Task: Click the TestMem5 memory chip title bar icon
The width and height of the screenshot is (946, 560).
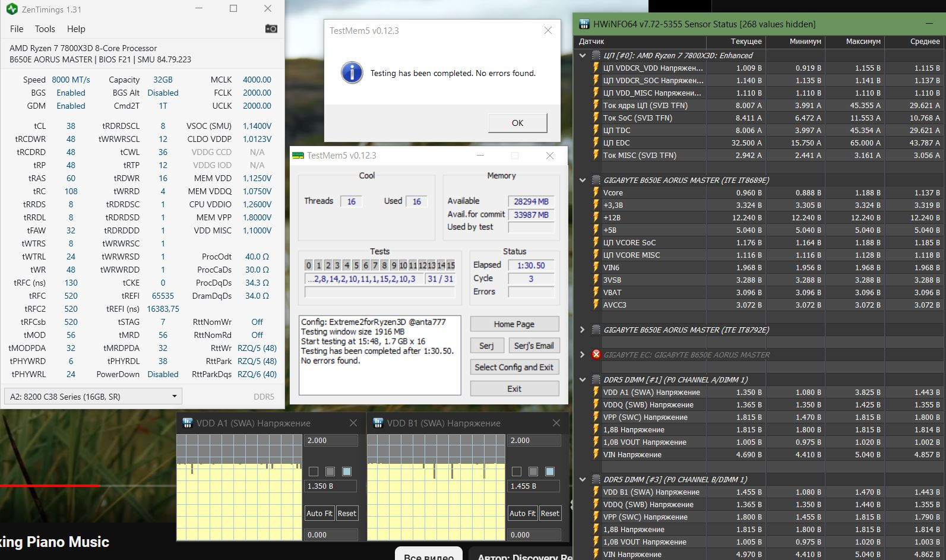Action: [x=298, y=156]
